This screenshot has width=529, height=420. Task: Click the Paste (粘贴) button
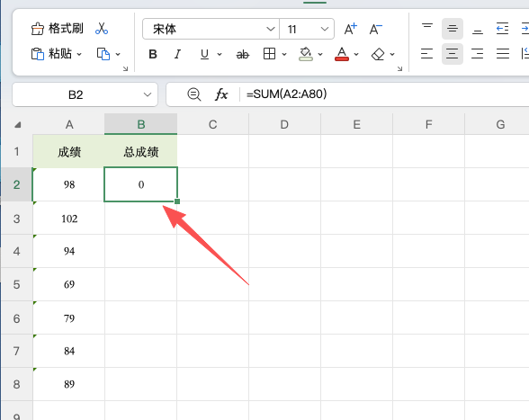[51, 54]
